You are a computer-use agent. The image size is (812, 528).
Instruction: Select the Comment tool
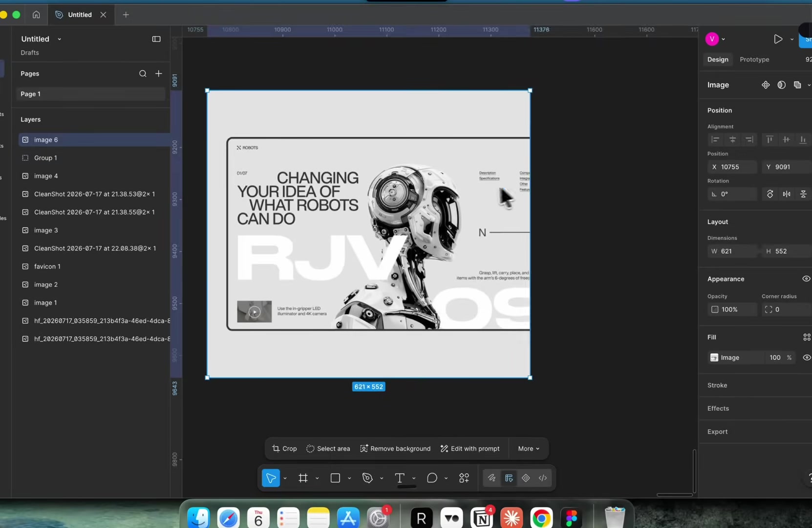tap(432, 478)
